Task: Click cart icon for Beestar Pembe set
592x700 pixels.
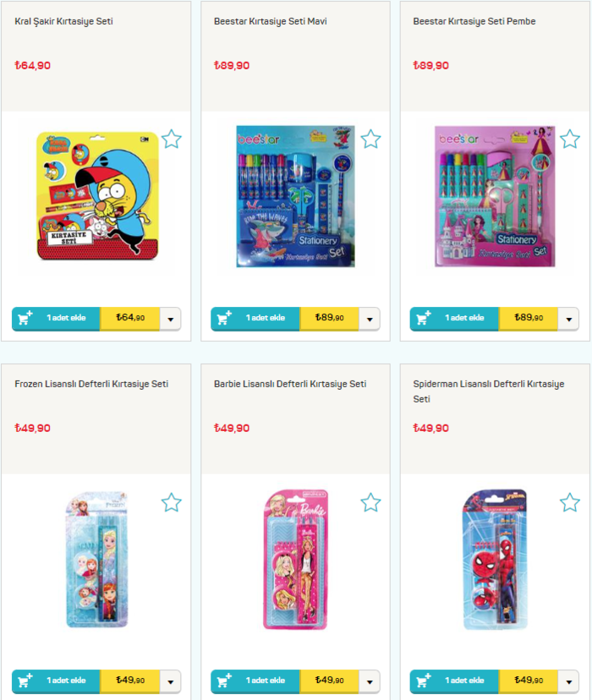Action: click(423, 318)
